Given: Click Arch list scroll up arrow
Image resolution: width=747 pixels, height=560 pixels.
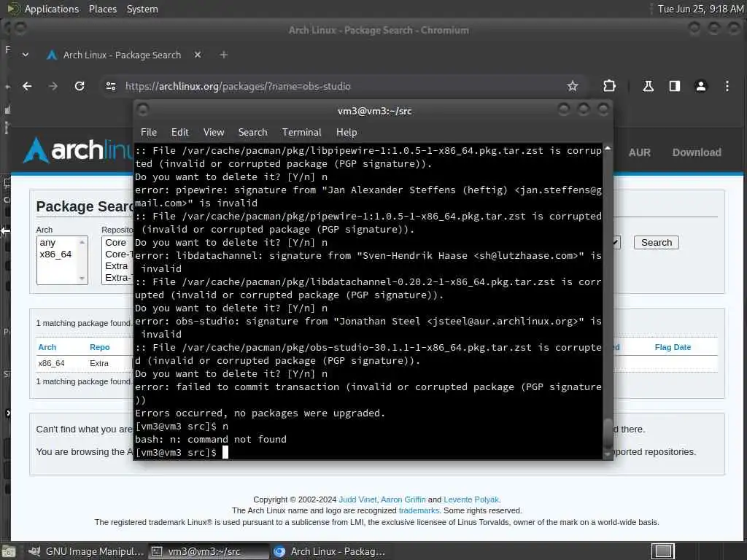Looking at the screenshot, I should [x=82, y=242].
